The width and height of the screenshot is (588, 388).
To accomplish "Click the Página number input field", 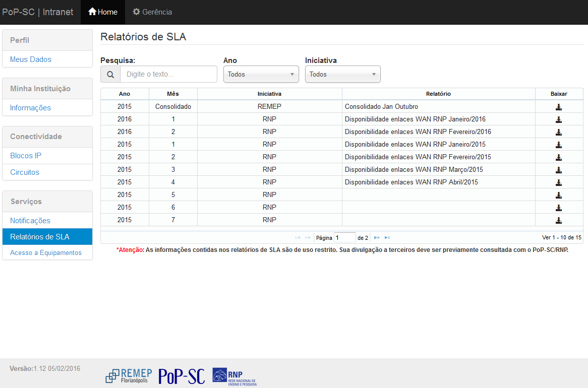I will 345,237.
